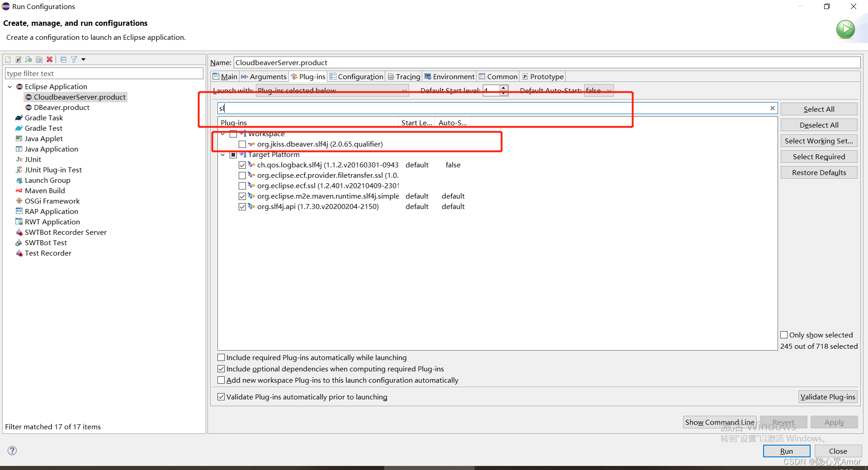The height and width of the screenshot is (470, 868).
Task: Check the org.jkiss.dbeaver.slf4j plug-in checkbox
Action: click(x=242, y=144)
